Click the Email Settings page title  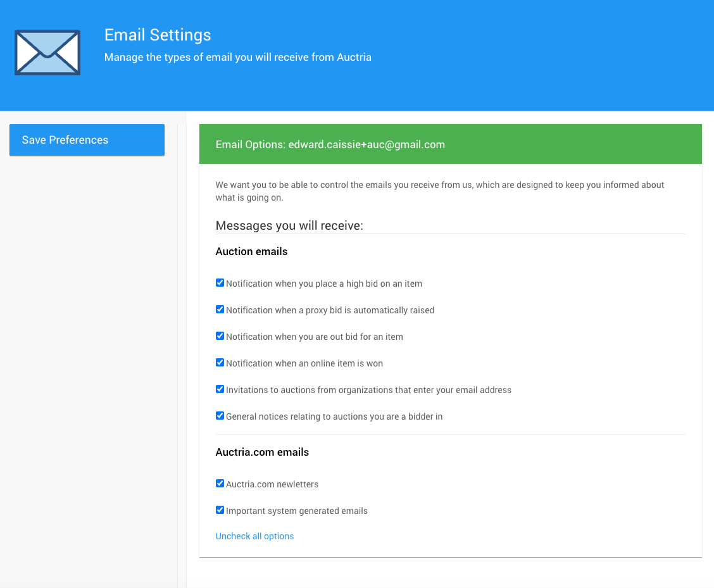click(158, 35)
